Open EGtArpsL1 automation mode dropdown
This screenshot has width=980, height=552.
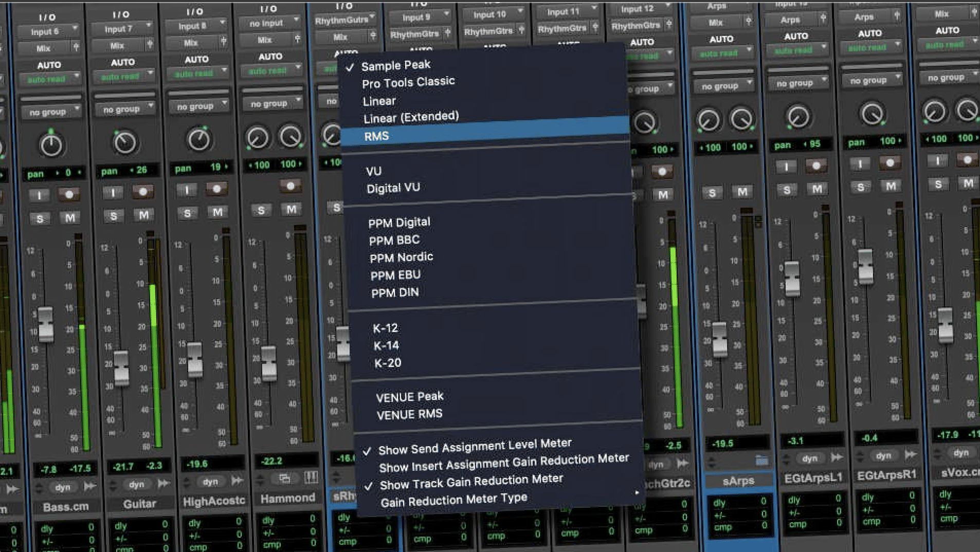(x=797, y=50)
